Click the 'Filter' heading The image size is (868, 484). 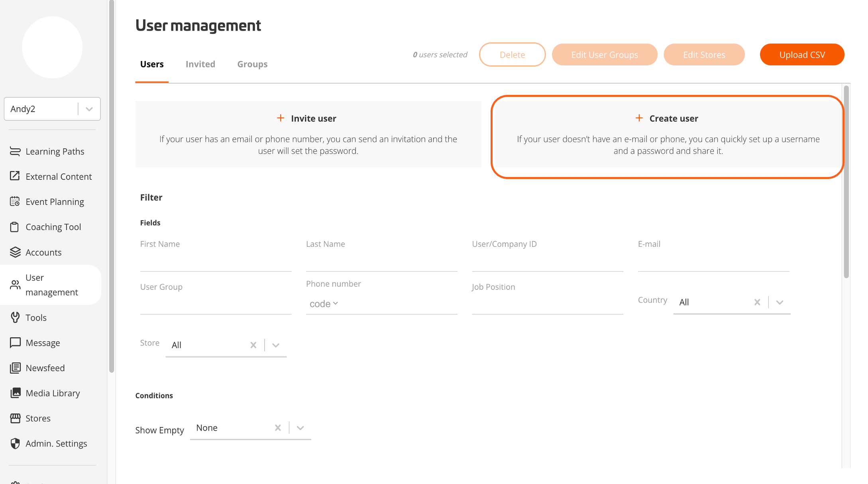pos(151,197)
